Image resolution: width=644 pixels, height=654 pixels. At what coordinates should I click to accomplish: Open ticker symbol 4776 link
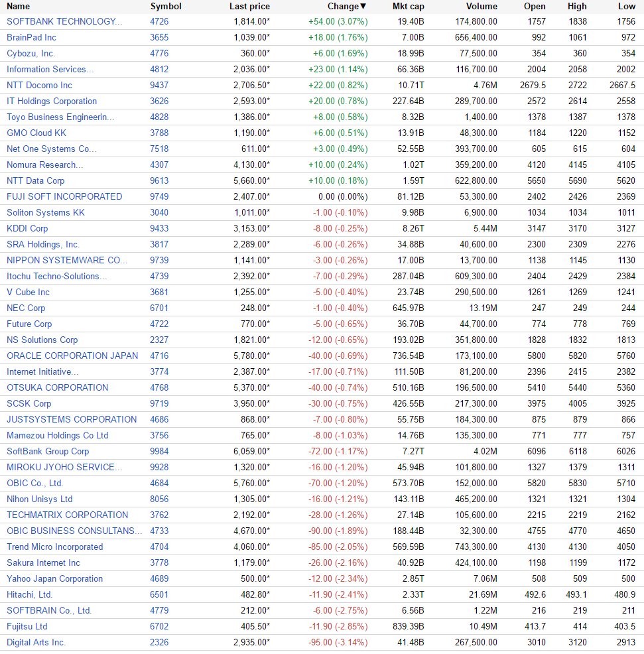tap(159, 53)
